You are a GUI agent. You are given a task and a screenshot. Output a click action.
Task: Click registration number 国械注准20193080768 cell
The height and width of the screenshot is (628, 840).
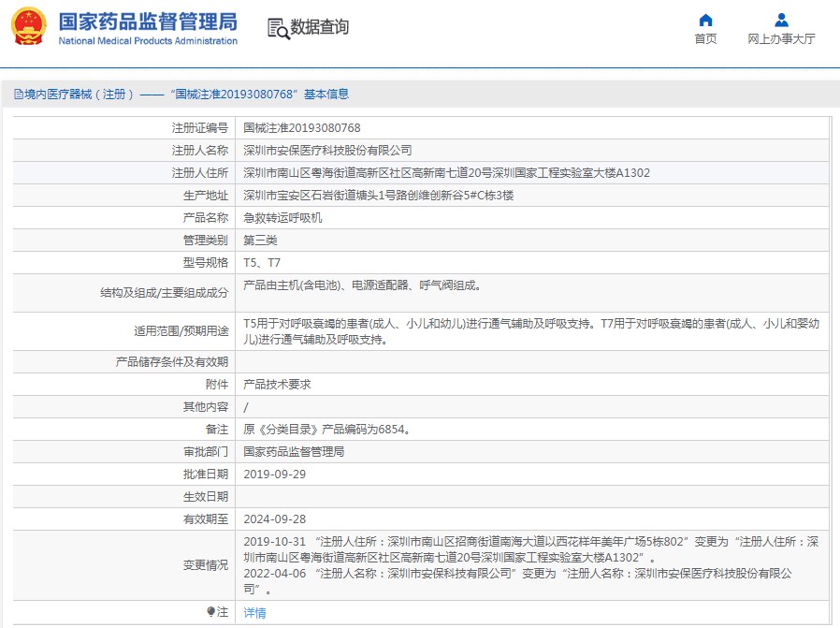pos(302,128)
